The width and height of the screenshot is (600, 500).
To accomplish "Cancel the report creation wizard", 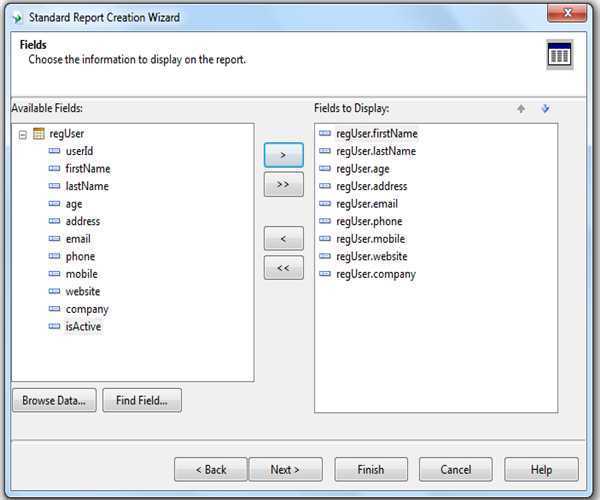I will pos(455,470).
